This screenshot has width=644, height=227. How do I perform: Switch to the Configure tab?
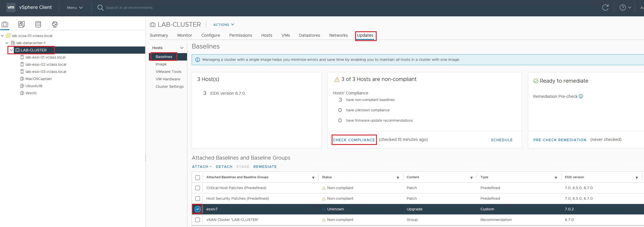(x=211, y=35)
